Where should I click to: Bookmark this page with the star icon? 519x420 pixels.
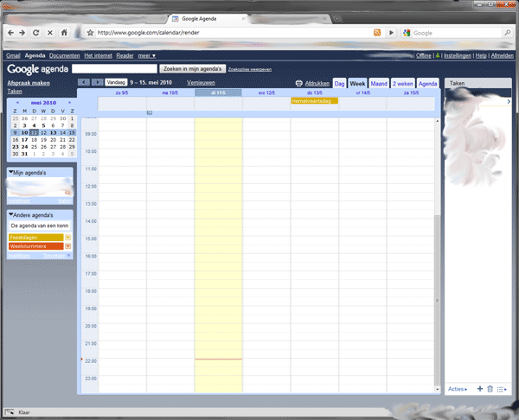coord(90,33)
